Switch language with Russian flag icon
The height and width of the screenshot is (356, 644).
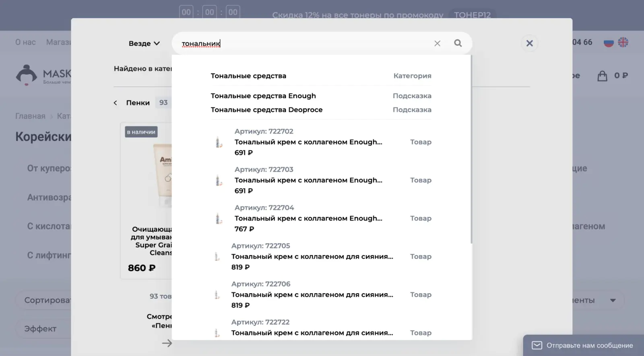tap(609, 42)
